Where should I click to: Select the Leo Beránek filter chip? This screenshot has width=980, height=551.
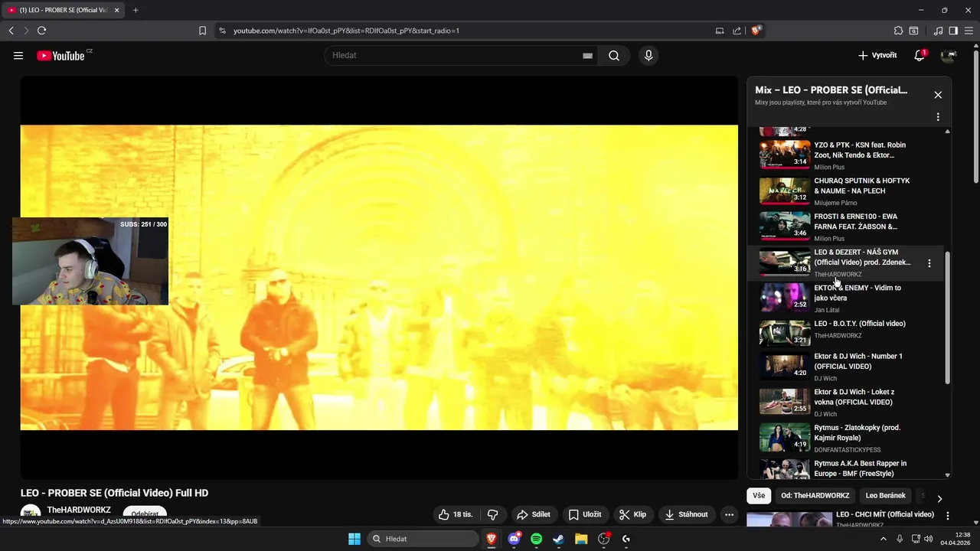tap(886, 496)
